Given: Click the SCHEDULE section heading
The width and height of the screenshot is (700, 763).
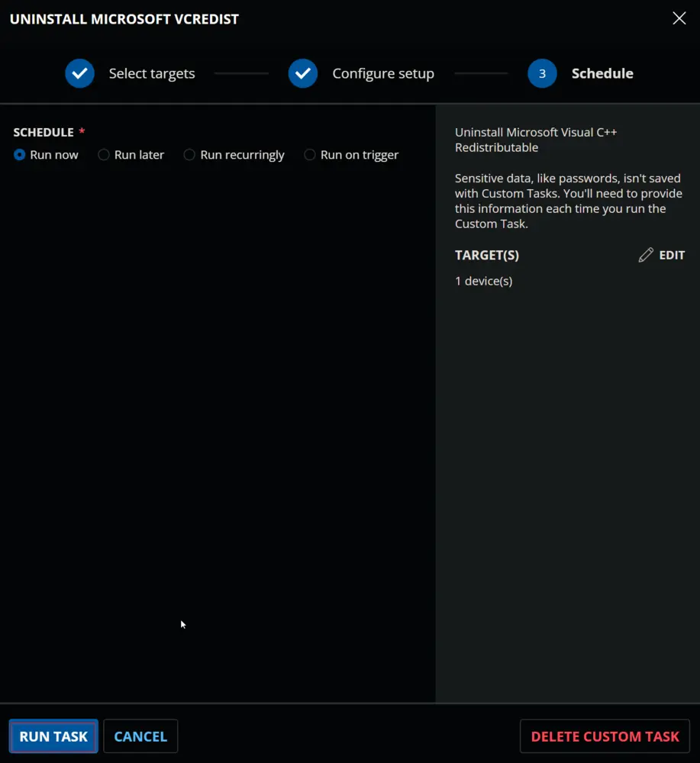Looking at the screenshot, I should pyautogui.click(x=44, y=132).
